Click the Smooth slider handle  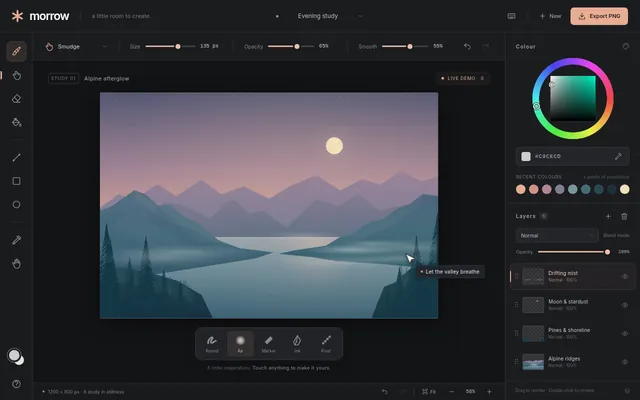click(410, 47)
